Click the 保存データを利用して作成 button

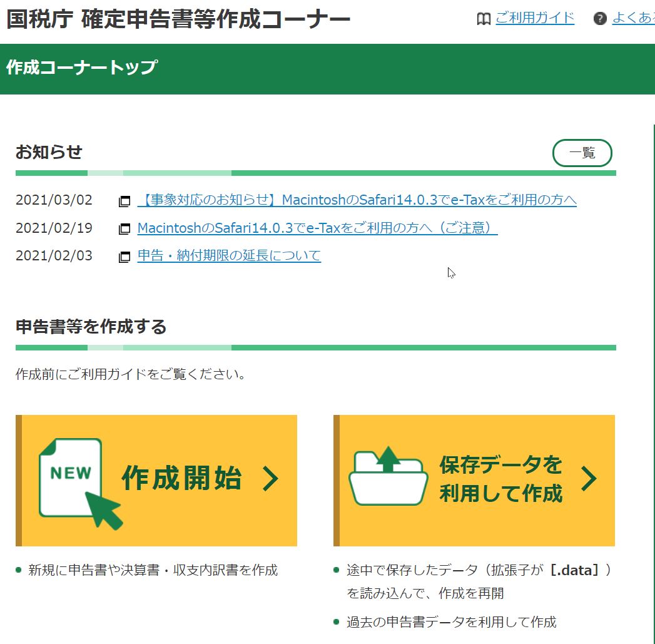(x=474, y=480)
